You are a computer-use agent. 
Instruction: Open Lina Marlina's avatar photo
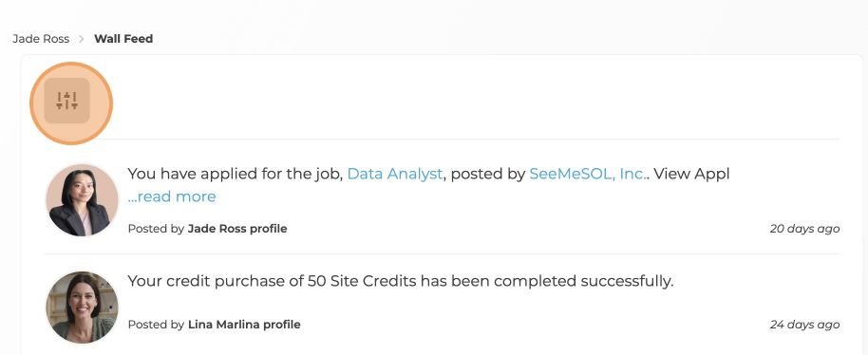pyautogui.click(x=82, y=307)
